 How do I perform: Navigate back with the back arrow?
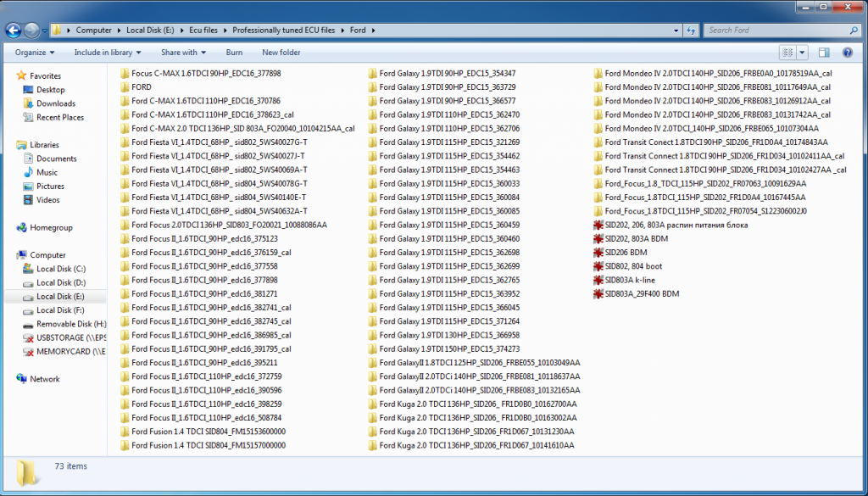tap(13, 30)
